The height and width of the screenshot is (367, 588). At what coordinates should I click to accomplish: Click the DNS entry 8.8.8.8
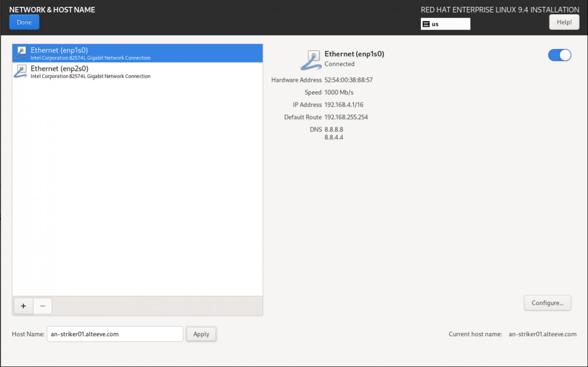click(x=334, y=130)
